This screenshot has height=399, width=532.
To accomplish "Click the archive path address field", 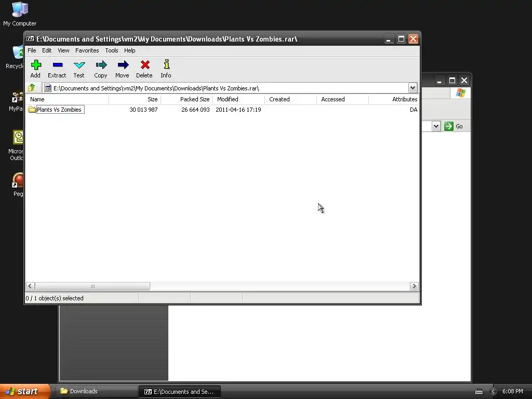I will pyautogui.click(x=225, y=88).
